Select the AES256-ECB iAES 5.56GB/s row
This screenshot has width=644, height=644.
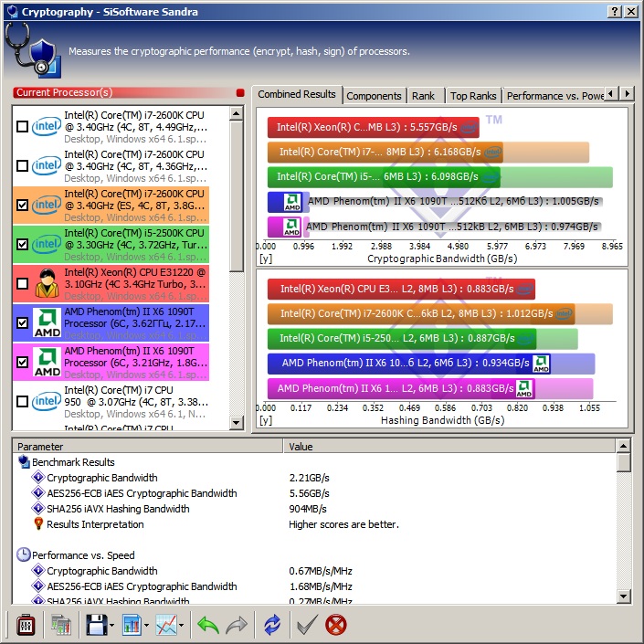click(x=314, y=493)
